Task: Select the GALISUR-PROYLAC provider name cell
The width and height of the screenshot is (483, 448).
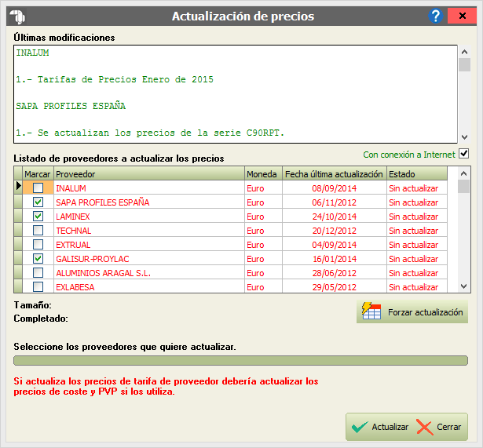Action: tap(149, 259)
